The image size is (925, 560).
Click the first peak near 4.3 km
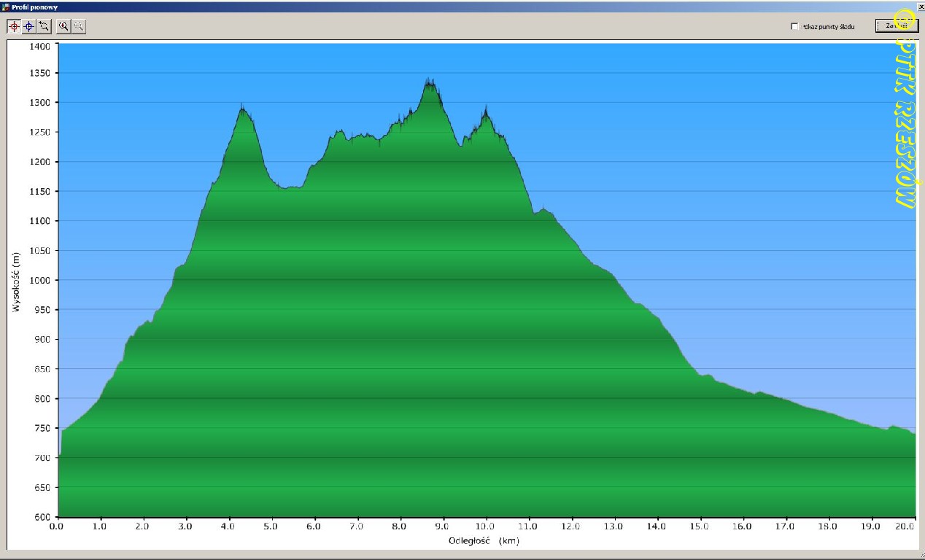tap(242, 110)
